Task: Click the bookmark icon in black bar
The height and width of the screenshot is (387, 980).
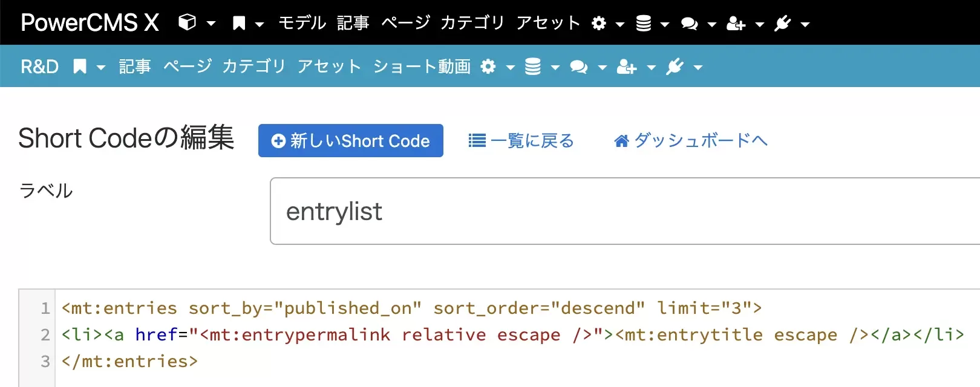Action: (239, 24)
